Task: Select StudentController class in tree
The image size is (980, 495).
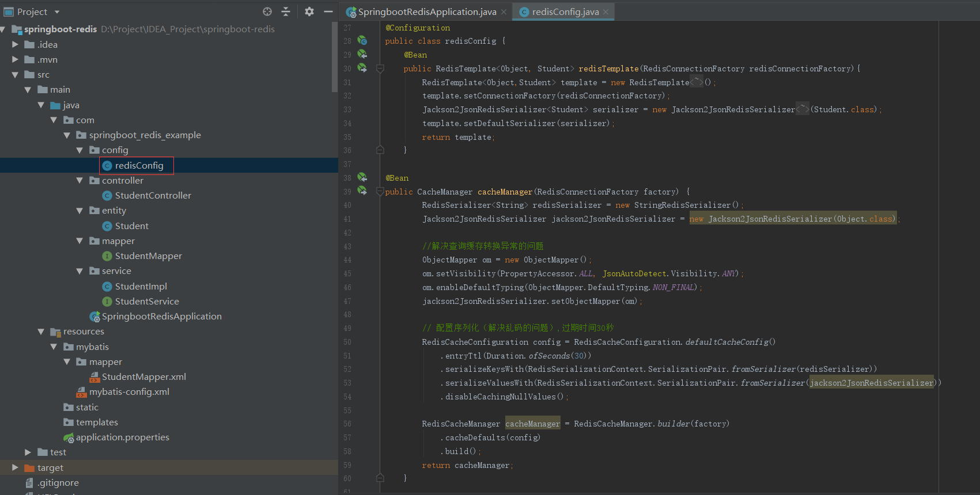Action: 153,196
